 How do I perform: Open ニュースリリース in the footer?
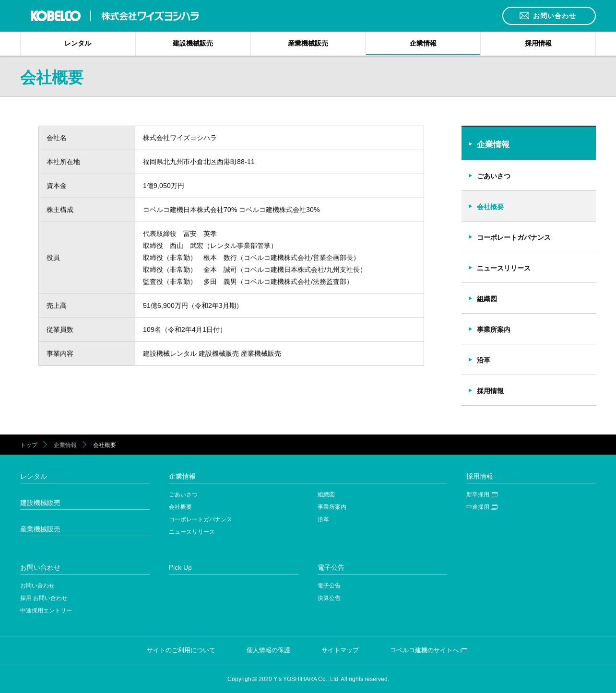[x=192, y=532]
